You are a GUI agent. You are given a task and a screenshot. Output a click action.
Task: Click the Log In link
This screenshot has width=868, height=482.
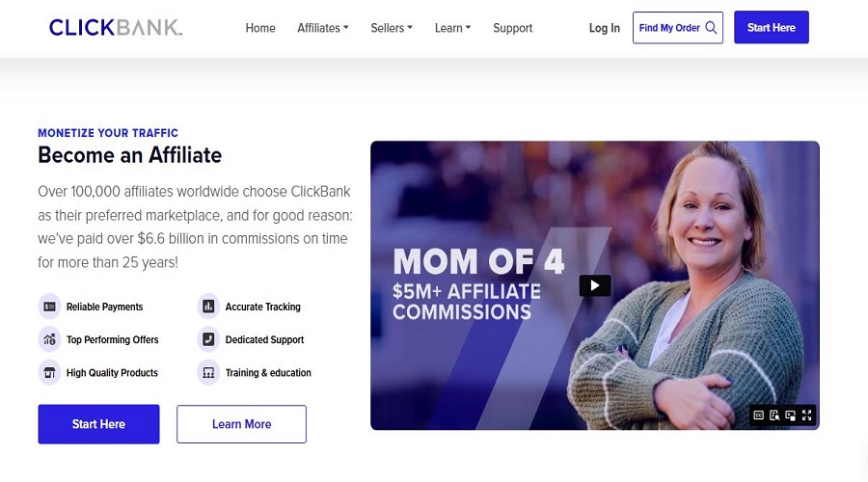605,28
